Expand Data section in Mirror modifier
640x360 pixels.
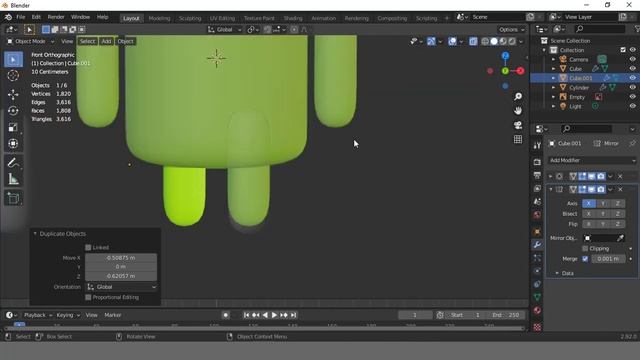point(557,273)
